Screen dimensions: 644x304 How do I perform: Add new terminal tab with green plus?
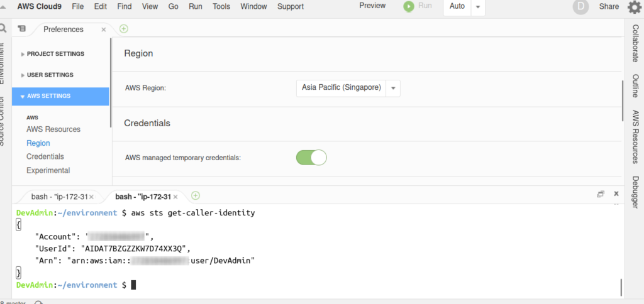coord(196,196)
